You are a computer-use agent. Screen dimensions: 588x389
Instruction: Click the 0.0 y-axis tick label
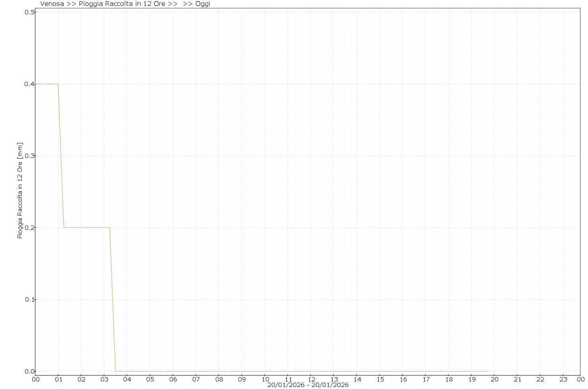tap(29, 371)
